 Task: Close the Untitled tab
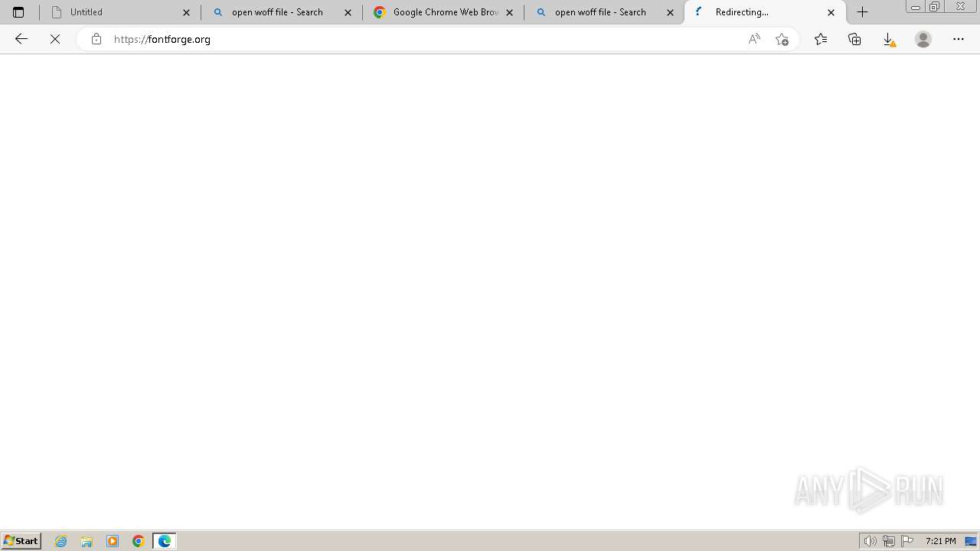(186, 12)
